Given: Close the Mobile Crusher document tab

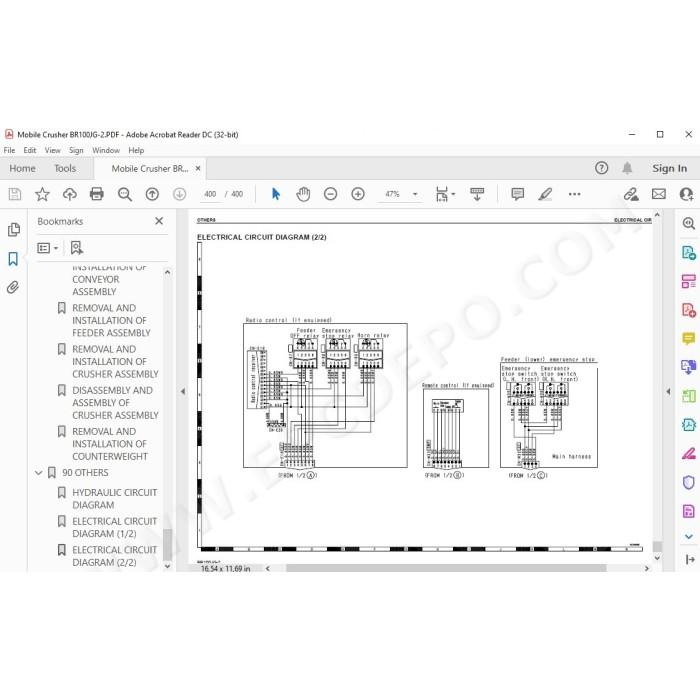Looking at the screenshot, I should coord(198,168).
